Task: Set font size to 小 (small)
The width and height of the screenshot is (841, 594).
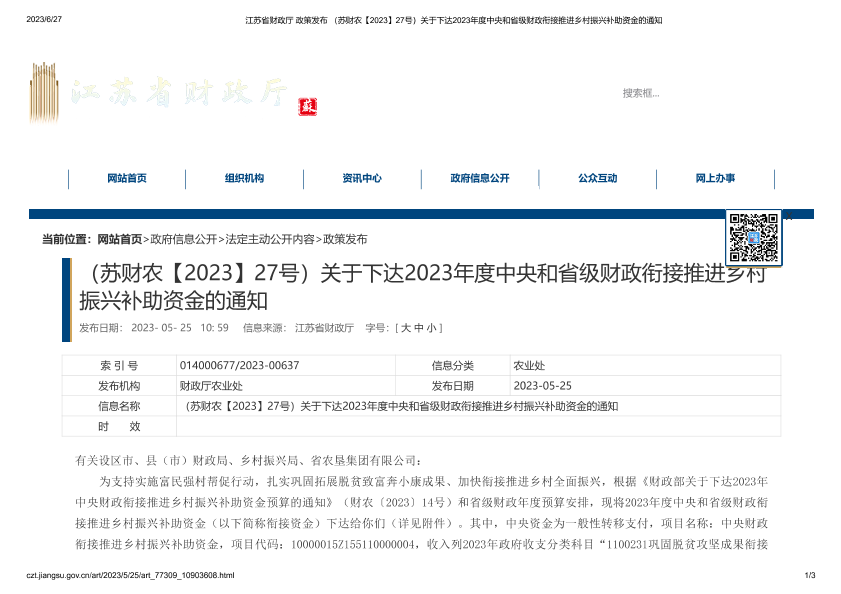Action: pyautogui.click(x=431, y=327)
